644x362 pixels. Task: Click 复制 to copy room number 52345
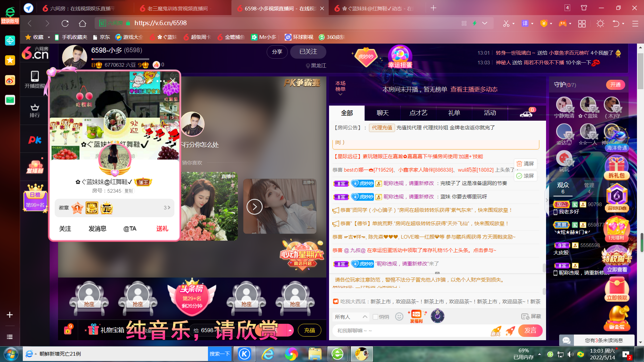point(128,191)
